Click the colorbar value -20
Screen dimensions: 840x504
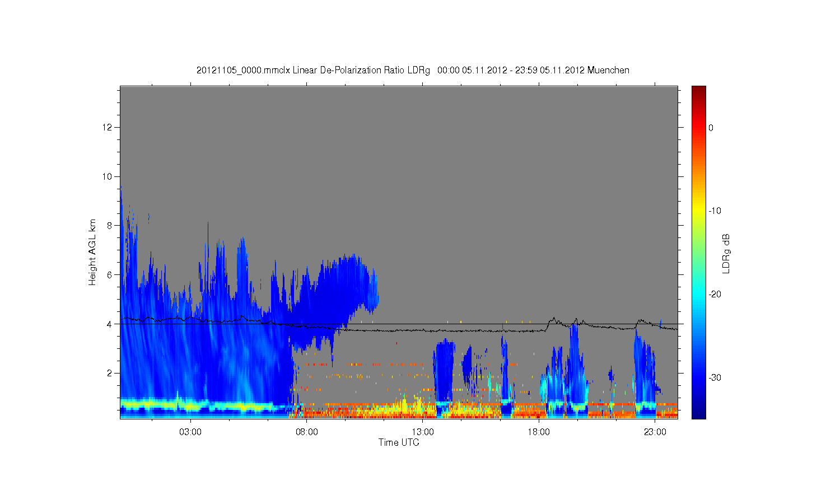pos(715,295)
